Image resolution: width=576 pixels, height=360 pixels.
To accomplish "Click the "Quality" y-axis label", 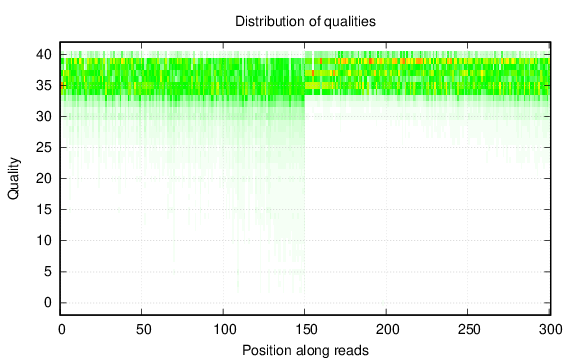I will click(x=13, y=179).
